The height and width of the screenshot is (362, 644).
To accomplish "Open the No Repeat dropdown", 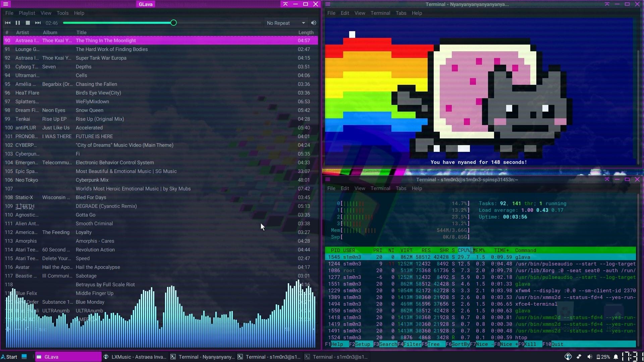I will pos(286,23).
